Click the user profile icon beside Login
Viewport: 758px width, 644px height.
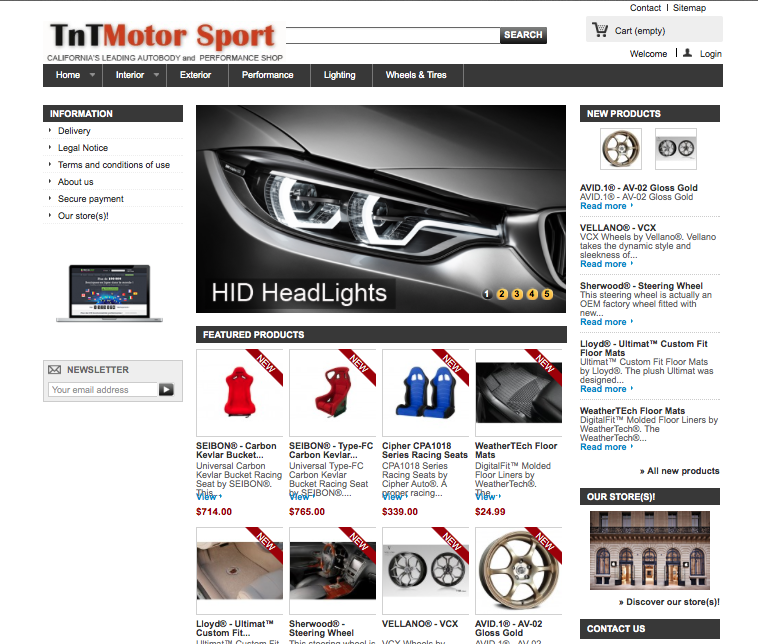click(687, 53)
